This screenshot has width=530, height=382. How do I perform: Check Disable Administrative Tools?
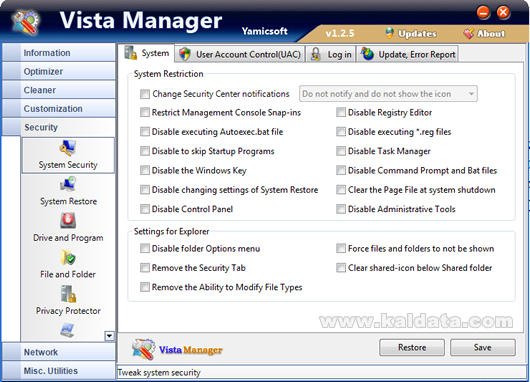point(341,209)
